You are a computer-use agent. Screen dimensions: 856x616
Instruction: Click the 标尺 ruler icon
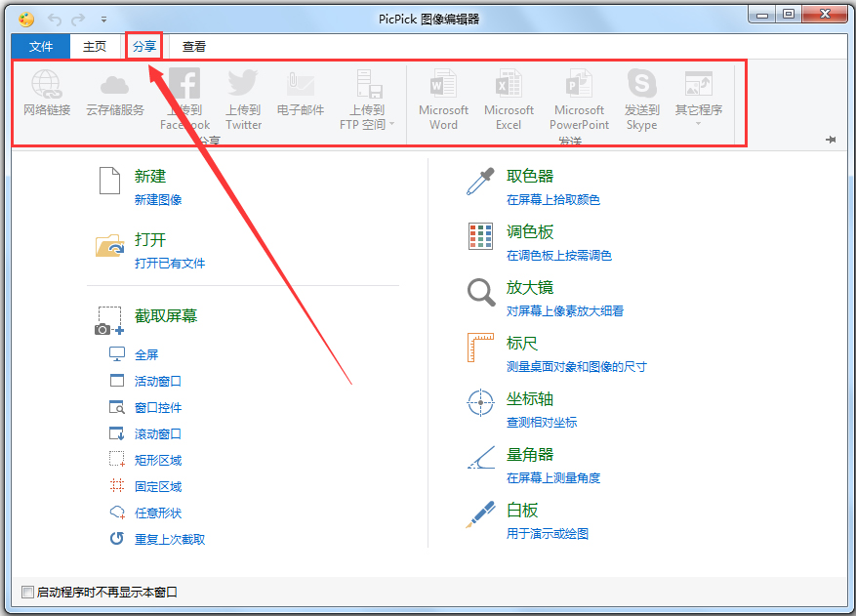(480, 348)
